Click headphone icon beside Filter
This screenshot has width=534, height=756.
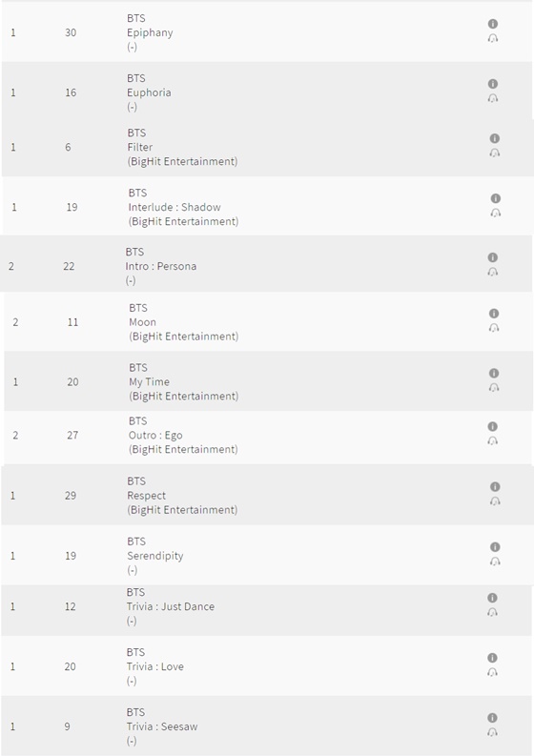[x=495, y=153]
